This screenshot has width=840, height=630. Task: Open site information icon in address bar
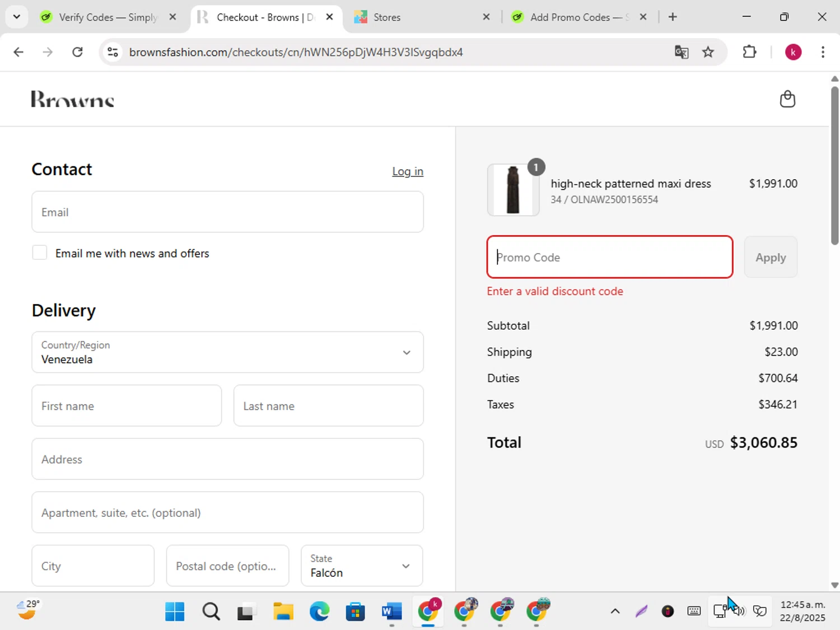click(113, 52)
